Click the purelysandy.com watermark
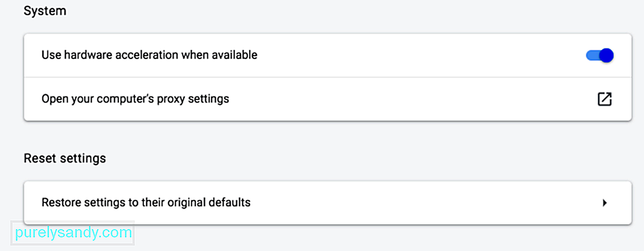The width and height of the screenshot is (644, 251). click(x=73, y=234)
